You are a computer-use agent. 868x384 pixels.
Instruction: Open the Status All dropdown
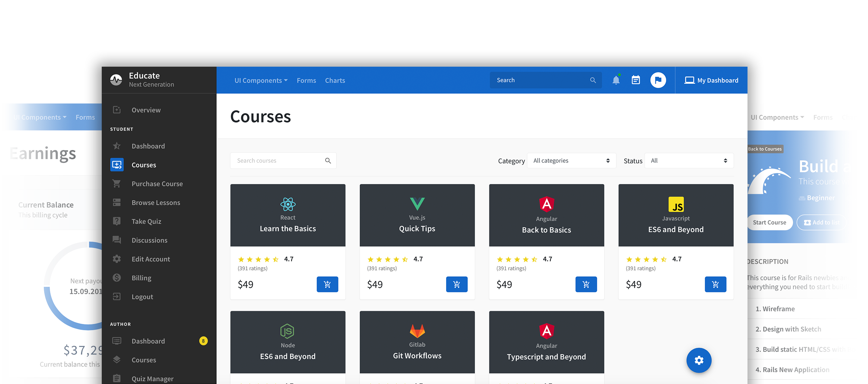click(x=689, y=161)
